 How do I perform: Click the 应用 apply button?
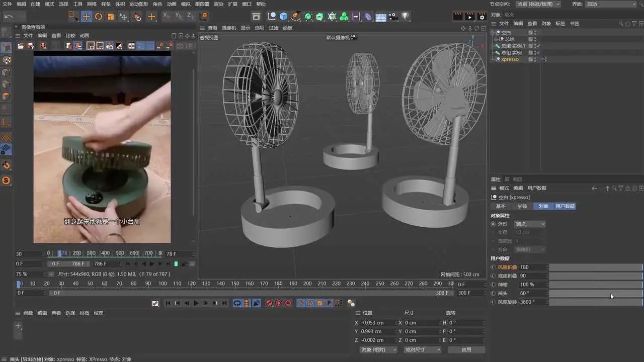click(x=466, y=349)
